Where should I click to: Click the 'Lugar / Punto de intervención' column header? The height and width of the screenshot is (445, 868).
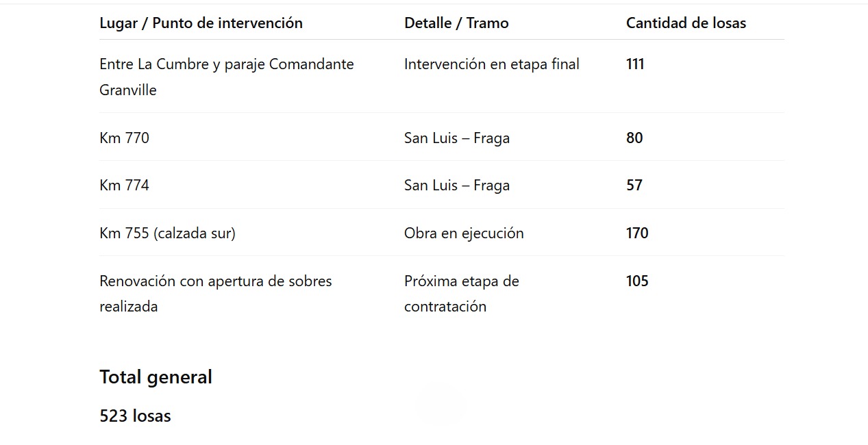[x=201, y=23]
